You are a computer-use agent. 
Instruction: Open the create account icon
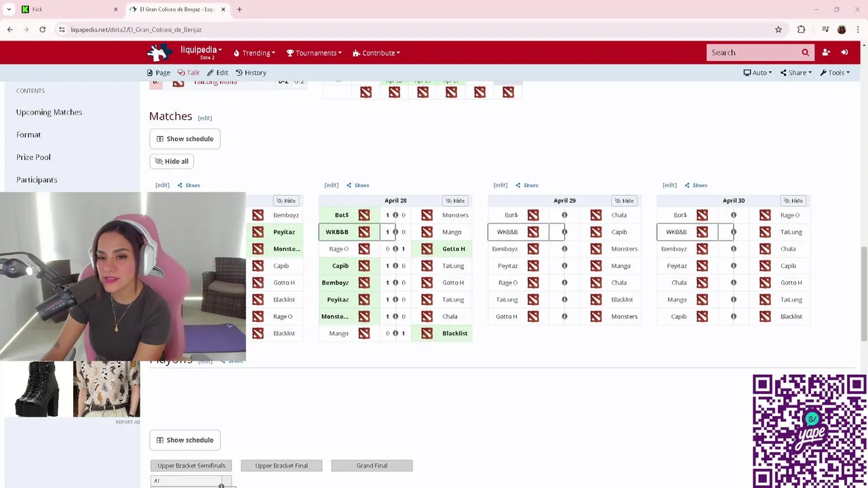coord(826,52)
